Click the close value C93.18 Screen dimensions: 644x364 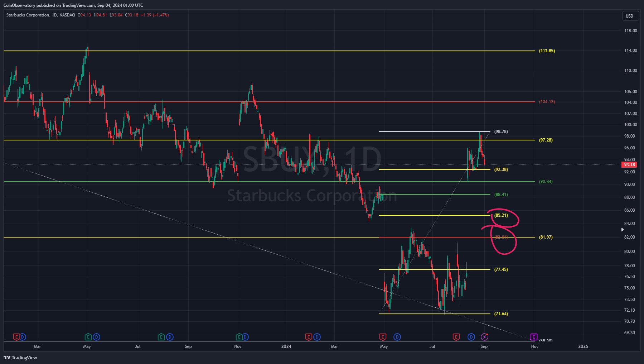[x=132, y=15]
